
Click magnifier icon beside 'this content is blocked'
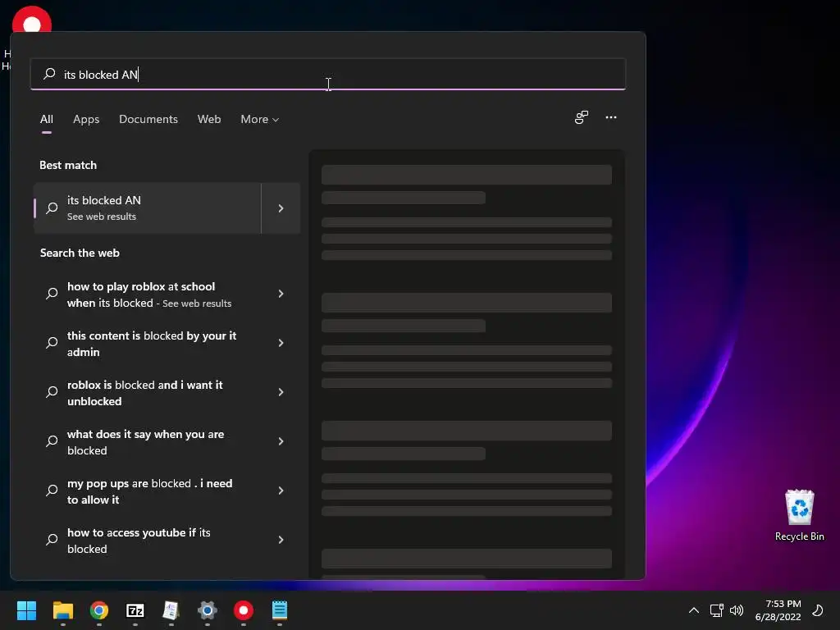[x=52, y=343]
